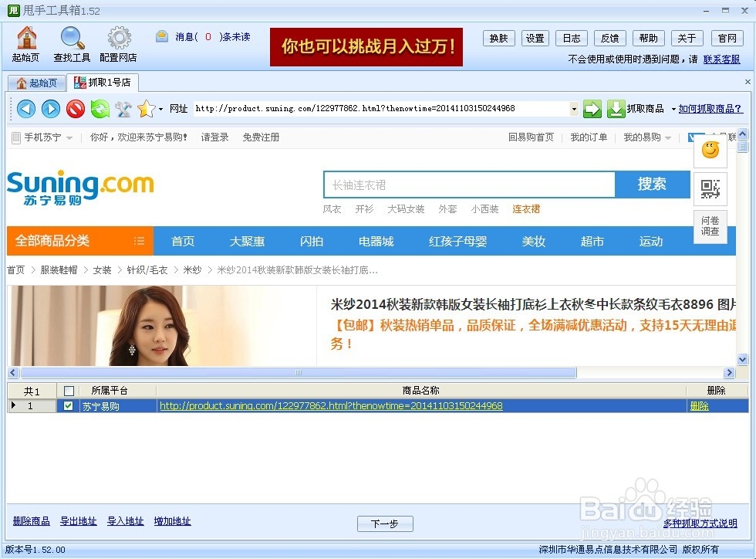This screenshot has height=559, width=756.
Task: Click the 日志 button
Action: point(572,38)
